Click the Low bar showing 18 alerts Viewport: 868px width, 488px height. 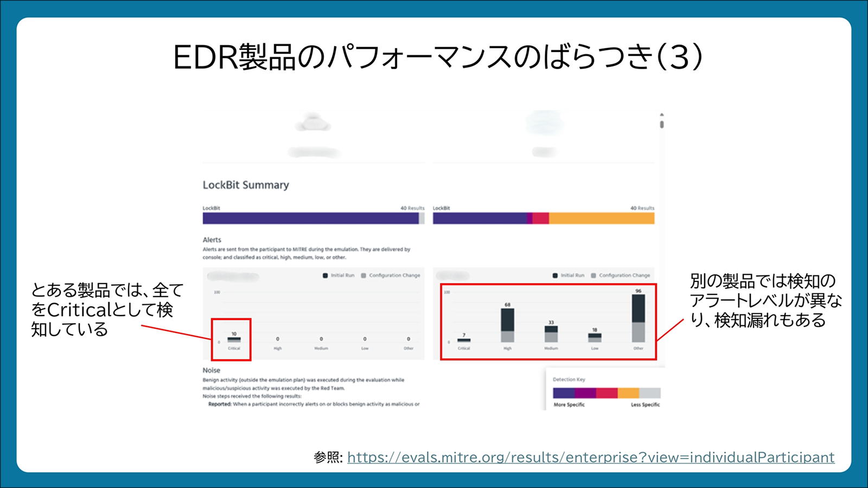click(595, 337)
